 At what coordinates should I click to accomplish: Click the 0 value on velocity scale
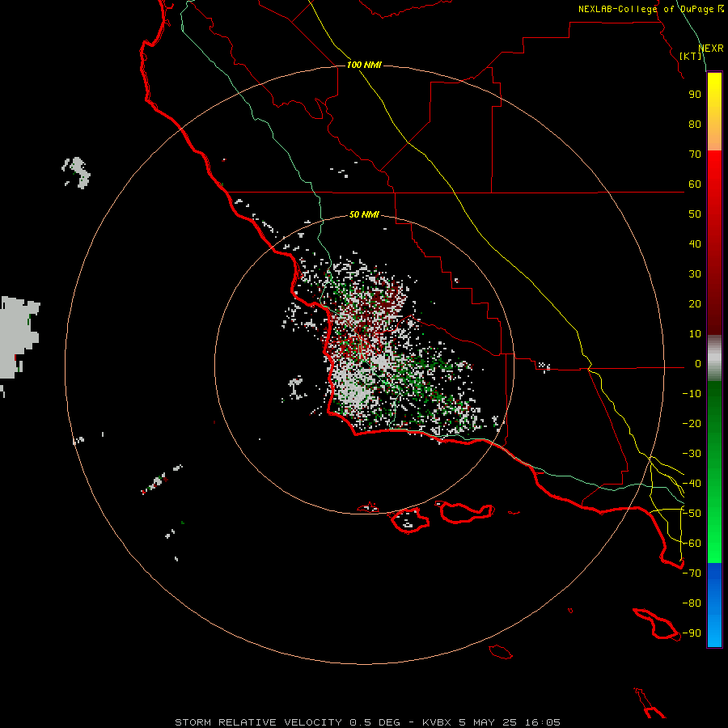coord(698,363)
